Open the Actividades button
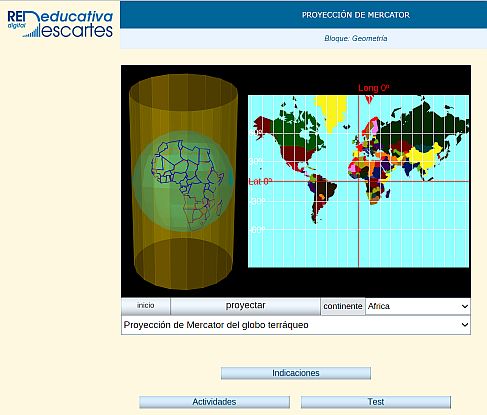The width and height of the screenshot is (487, 415). 214,402
